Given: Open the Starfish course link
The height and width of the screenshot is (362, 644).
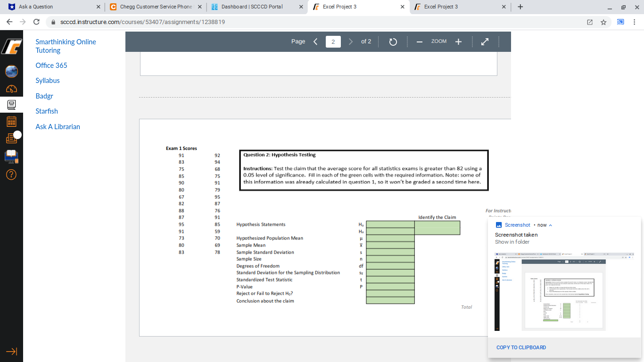Looking at the screenshot, I should pos(47,111).
